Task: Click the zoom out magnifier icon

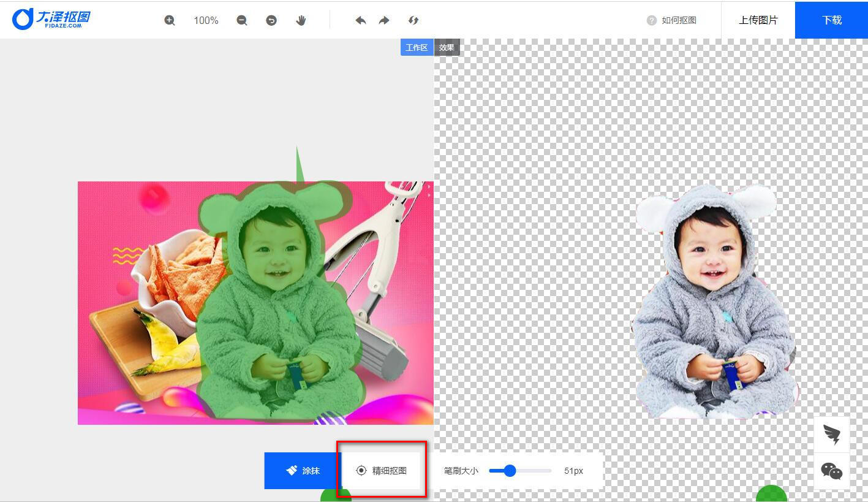Action: click(242, 20)
